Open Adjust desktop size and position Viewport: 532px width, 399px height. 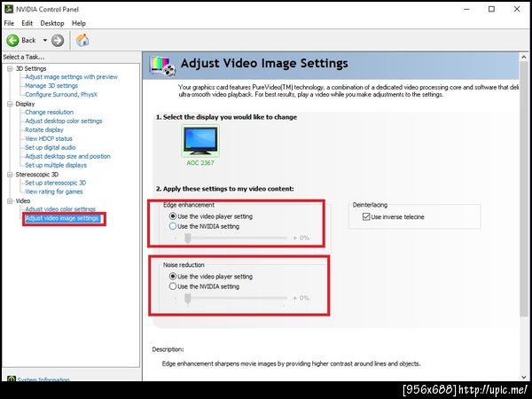pyautogui.click(x=68, y=156)
